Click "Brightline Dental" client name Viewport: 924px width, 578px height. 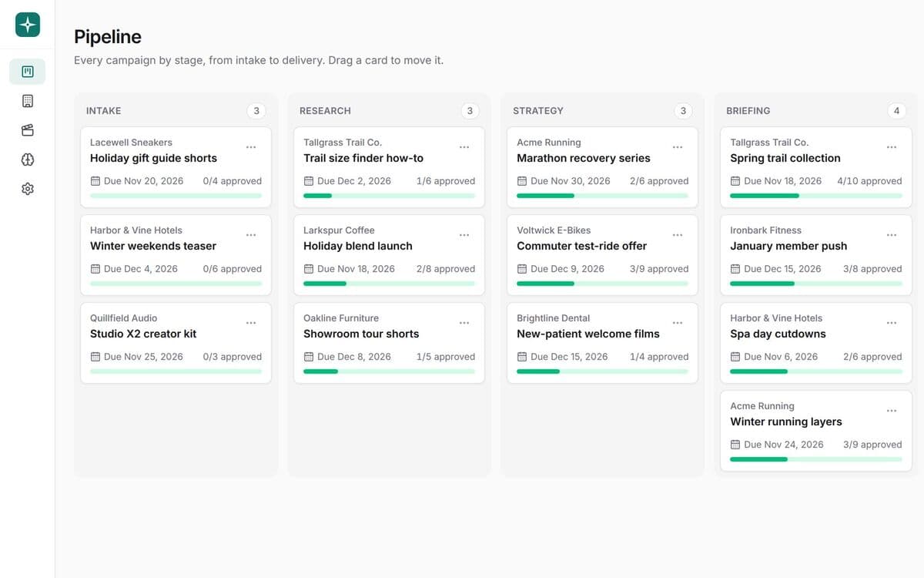[x=554, y=318]
